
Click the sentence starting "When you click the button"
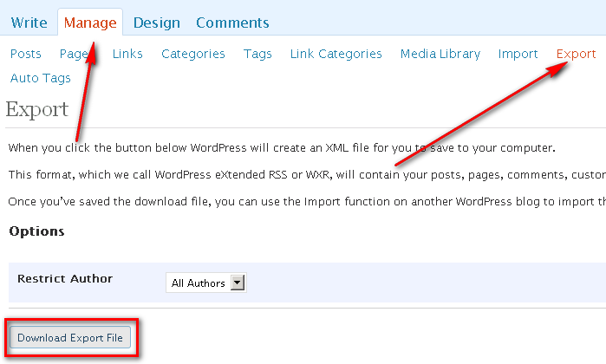[282, 148]
